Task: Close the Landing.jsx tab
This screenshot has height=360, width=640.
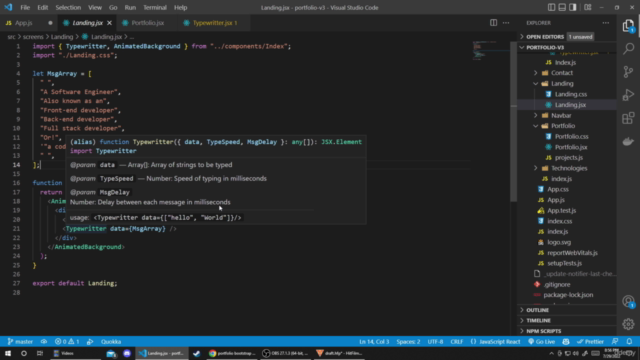Action: [109, 23]
